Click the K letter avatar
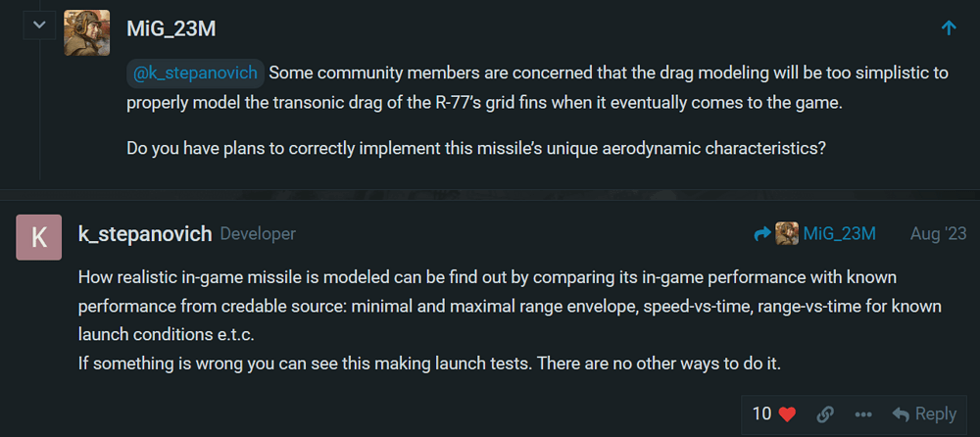The height and width of the screenshot is (437, 980). point(39,237)
